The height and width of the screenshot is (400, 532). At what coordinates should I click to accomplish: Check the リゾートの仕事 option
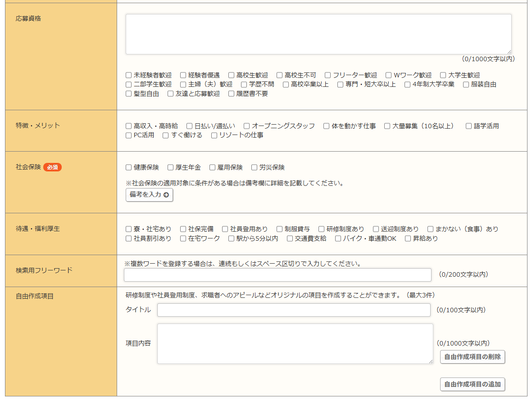(x=214, y=135)
